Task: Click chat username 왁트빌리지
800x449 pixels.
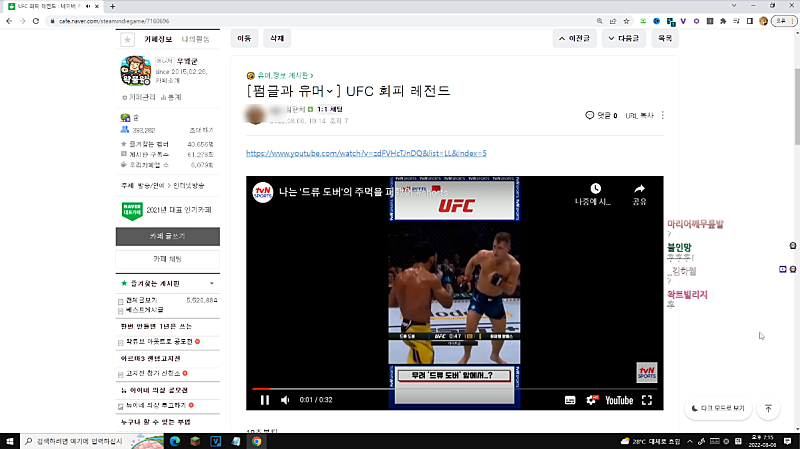Action: 687,294
